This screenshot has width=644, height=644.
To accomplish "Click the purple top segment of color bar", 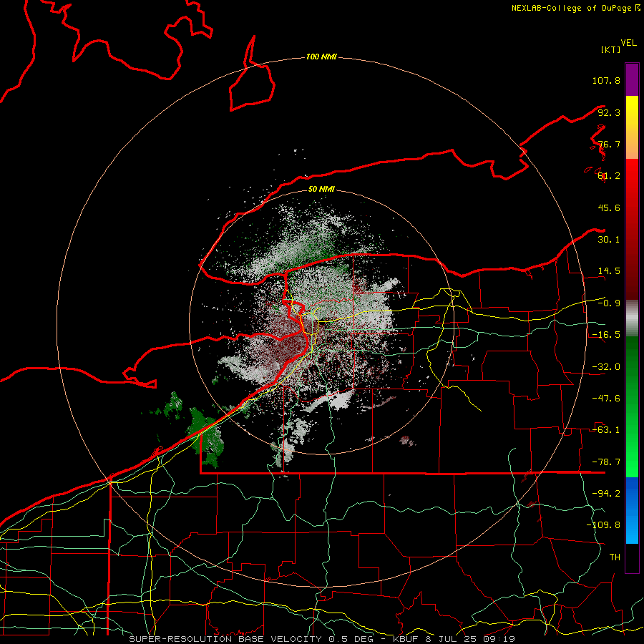I will click(x=632, y=79).
